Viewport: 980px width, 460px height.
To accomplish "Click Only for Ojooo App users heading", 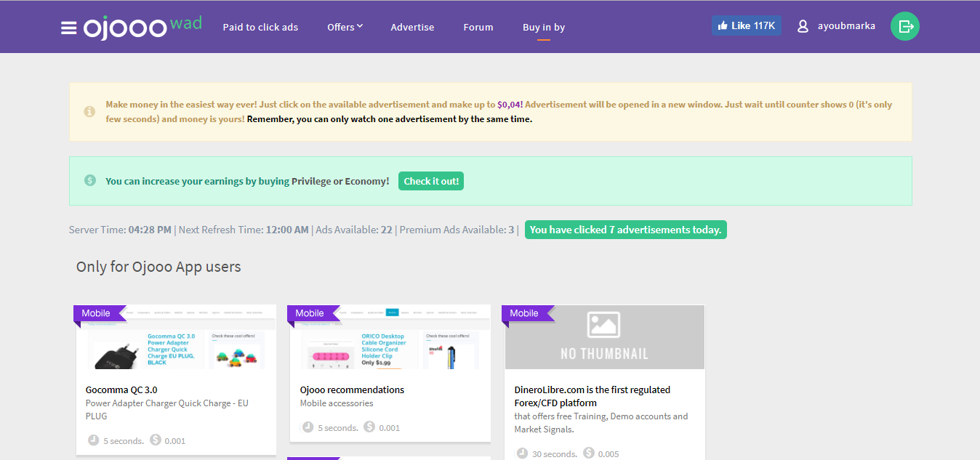I will [158, 267].
